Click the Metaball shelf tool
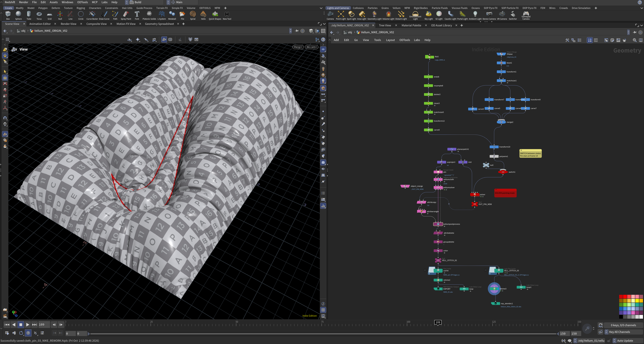Image resolution: width=644 pixels, height=344 pixels. tap(172, 15)
